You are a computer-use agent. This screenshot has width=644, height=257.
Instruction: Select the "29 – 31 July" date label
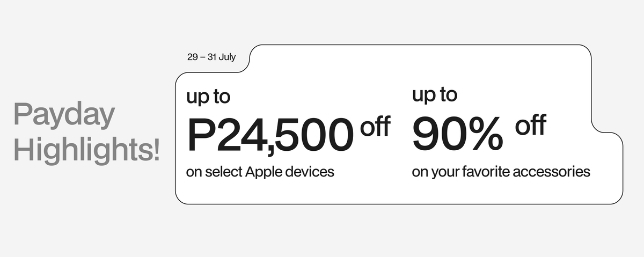pyautogui.click(x=211, y=57)
